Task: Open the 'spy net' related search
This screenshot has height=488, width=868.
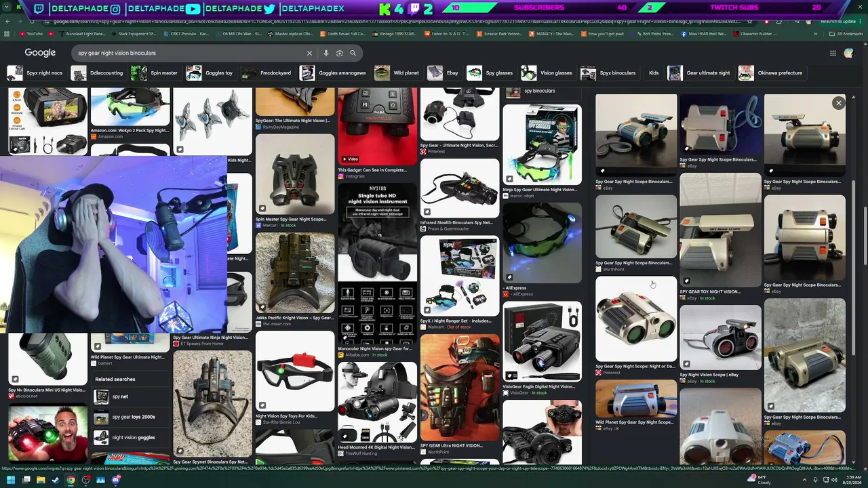Action: click(130, 396)
